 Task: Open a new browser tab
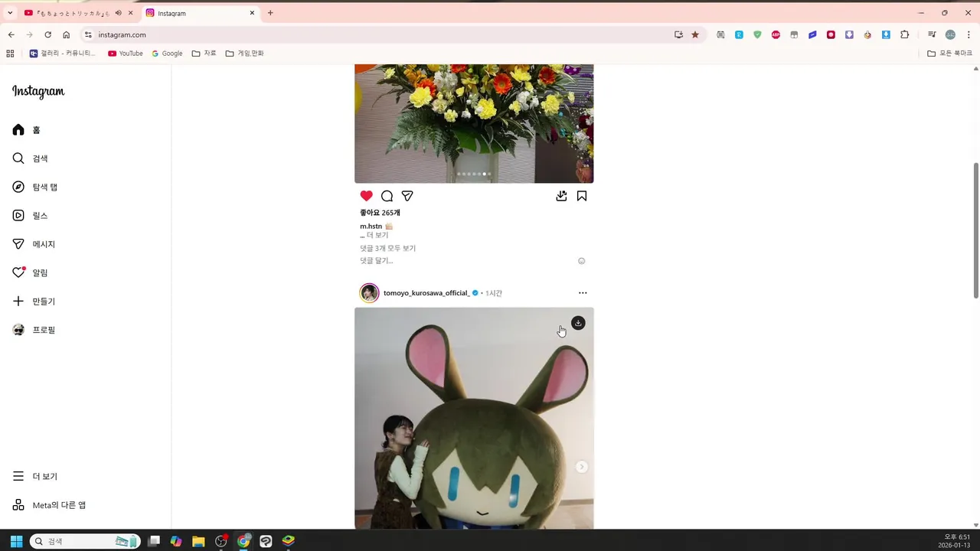coord(270,13)
